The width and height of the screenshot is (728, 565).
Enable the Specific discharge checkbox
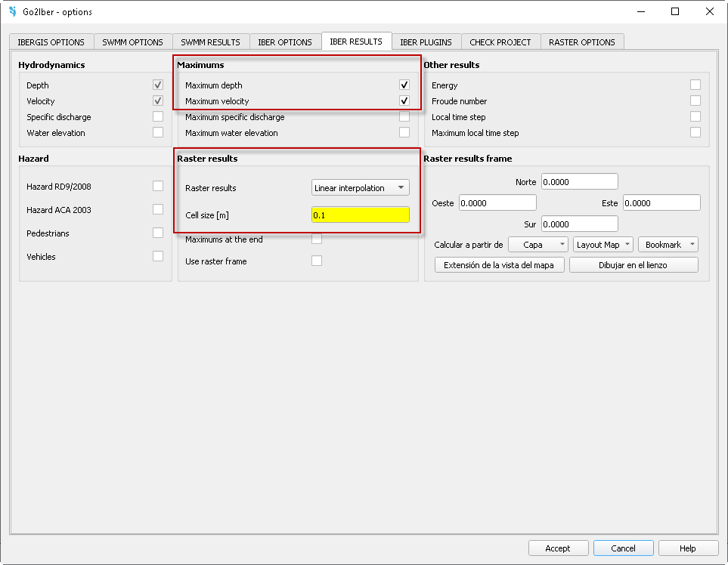click(157, 117)
